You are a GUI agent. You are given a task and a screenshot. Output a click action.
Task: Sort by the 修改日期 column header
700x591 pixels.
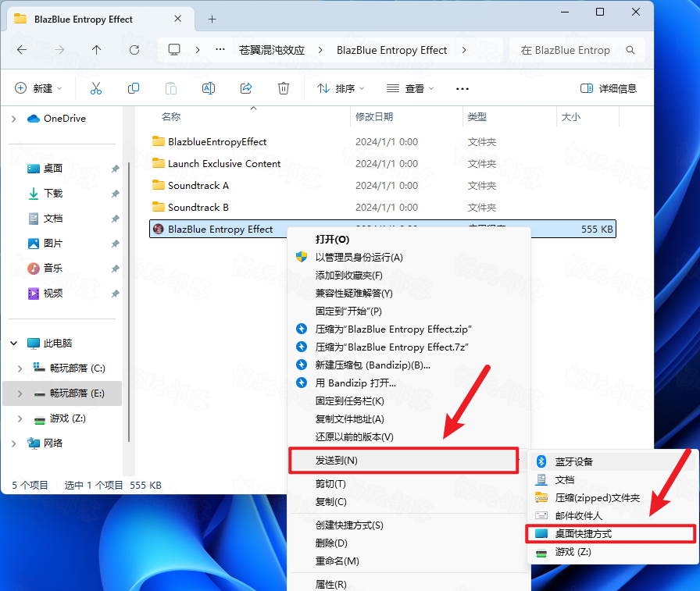pos(374,117)
